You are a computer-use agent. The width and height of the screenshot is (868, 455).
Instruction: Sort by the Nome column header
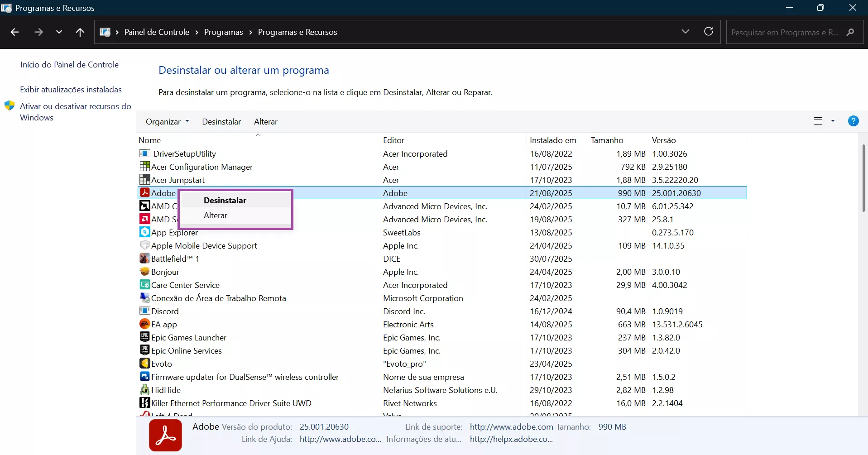[x=258, y=140]
